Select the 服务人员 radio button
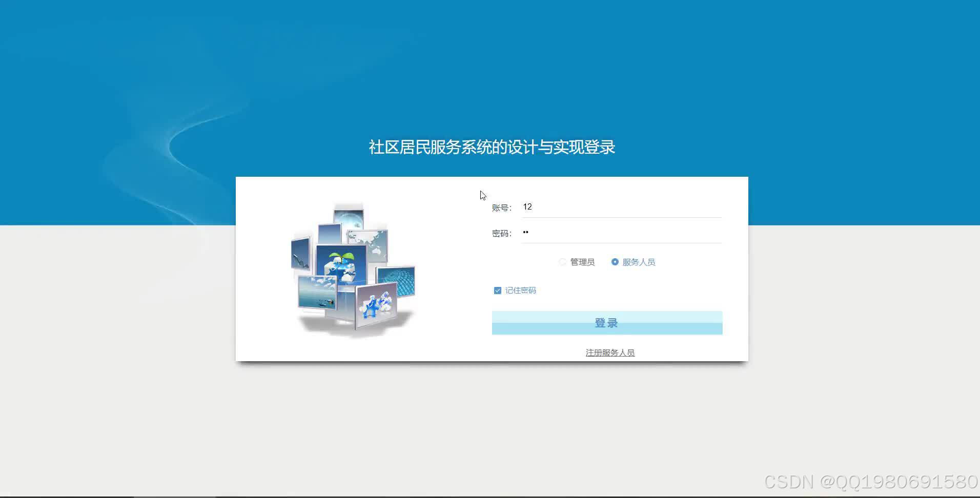Image resolution: width=980 pixels, height=498 pixels. (615, 262)
